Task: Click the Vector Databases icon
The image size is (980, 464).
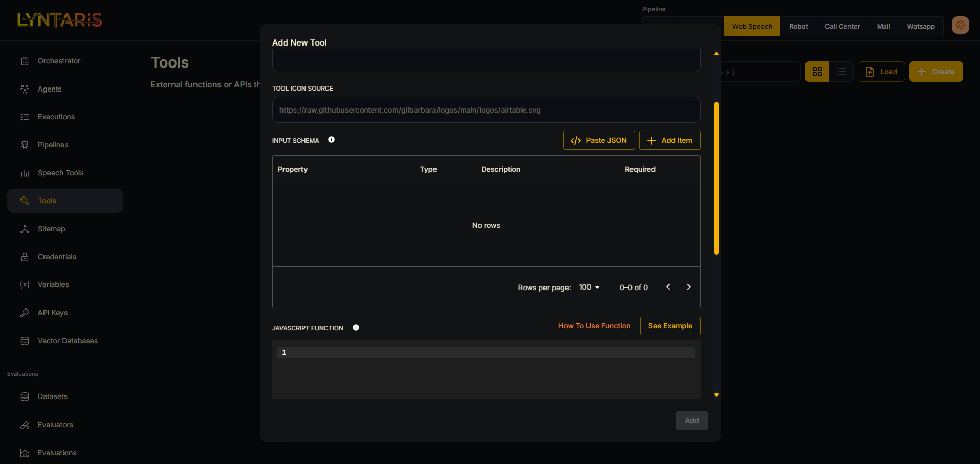Action: [25, 341]
